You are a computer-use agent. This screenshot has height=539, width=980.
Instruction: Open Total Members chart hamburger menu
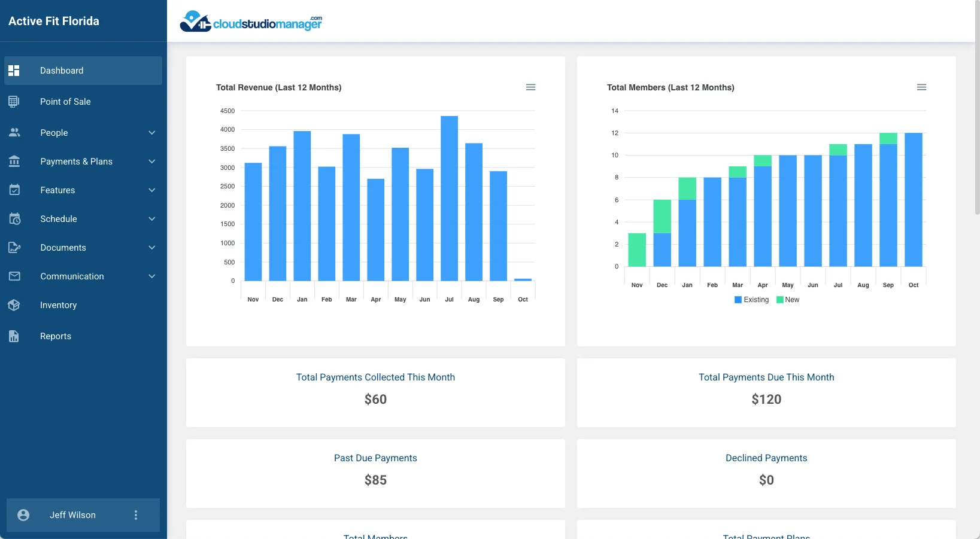(x=921, y=87)
